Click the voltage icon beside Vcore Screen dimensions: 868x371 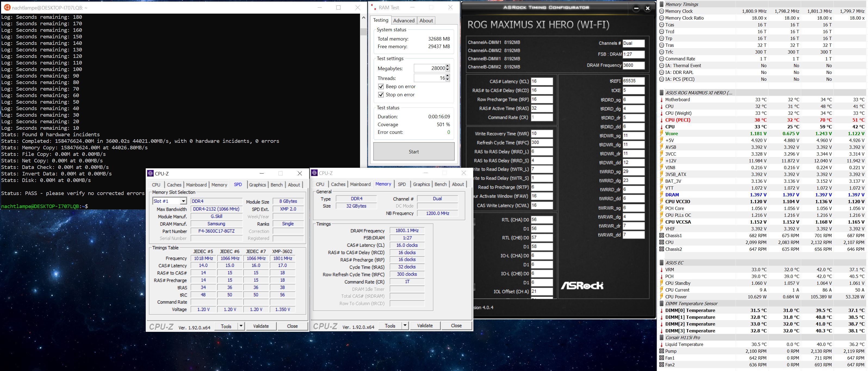pyautogui.click(x=661, y=134)
